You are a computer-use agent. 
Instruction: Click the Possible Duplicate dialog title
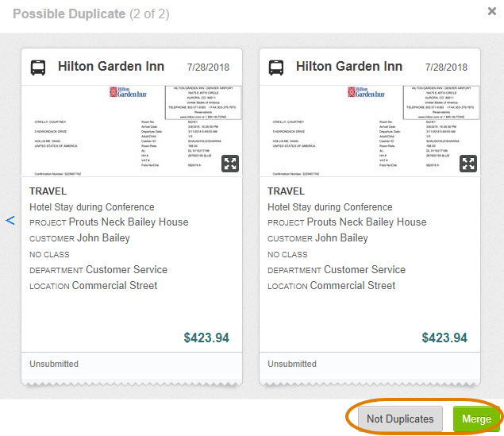tap(91, 14)
